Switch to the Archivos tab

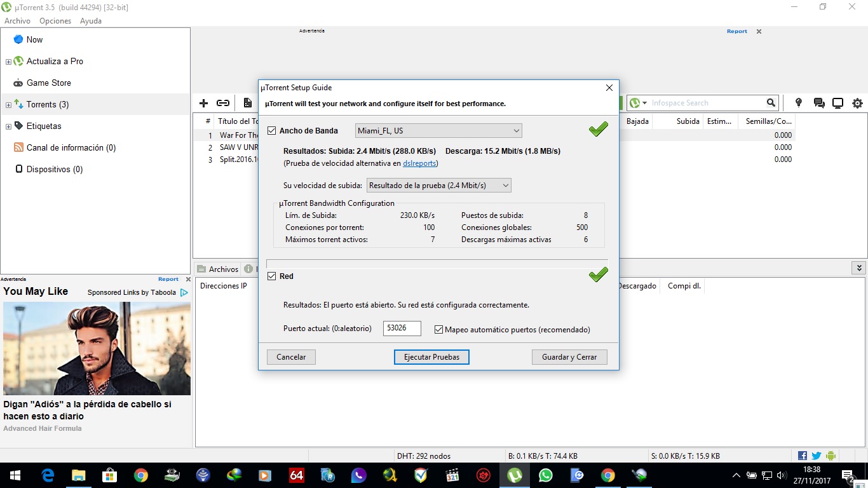point(218,269)
